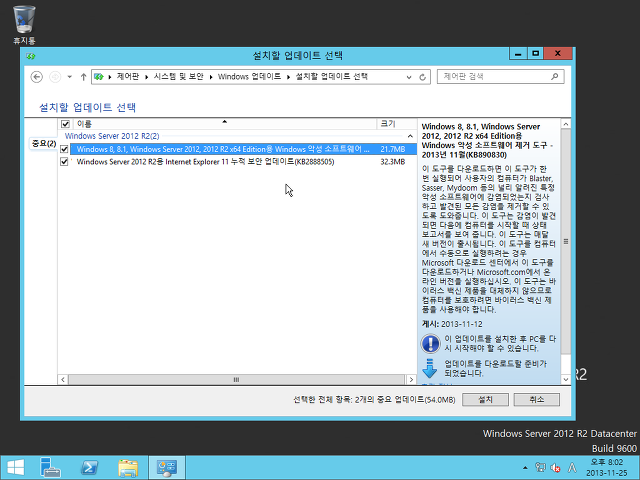Open dropdown arrow after 제어판 breadcrumb
Viewport: 640px width, 480px height.
coord(147,77)
